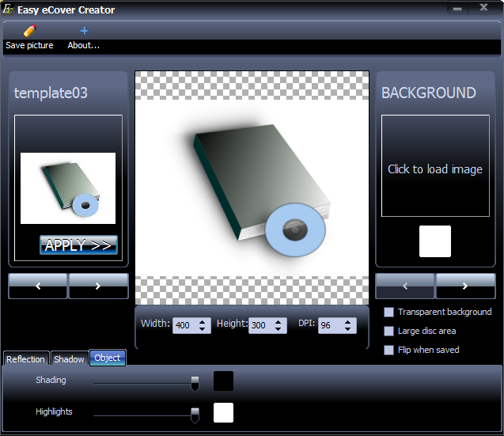Increase DPI value with up arrow

(x=348, y=322)
